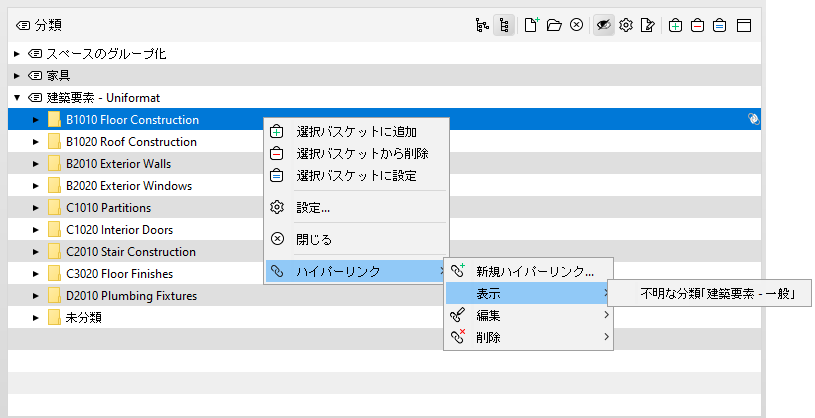The image size is (815, 418).
Task: Choose 選択バスケットに追加 from context menu
Action: 356,132
